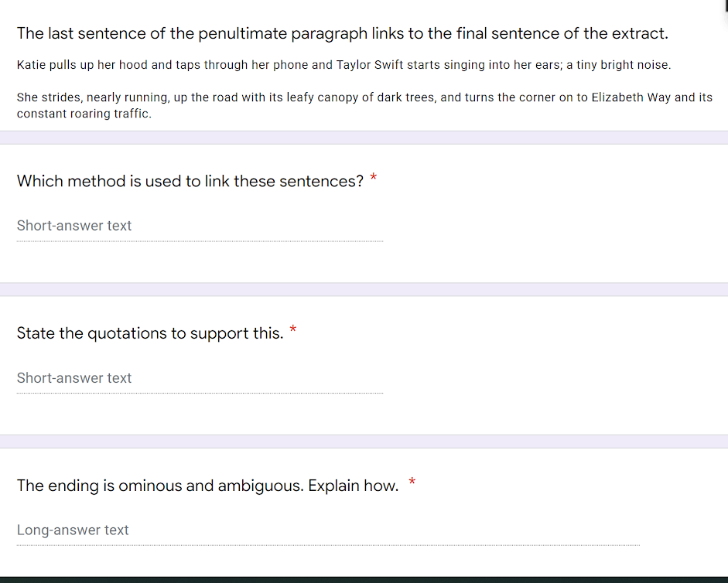Click the description sentence starting 'She strides, nearly running'
728x583 pixels.
(x=364, y=98)
